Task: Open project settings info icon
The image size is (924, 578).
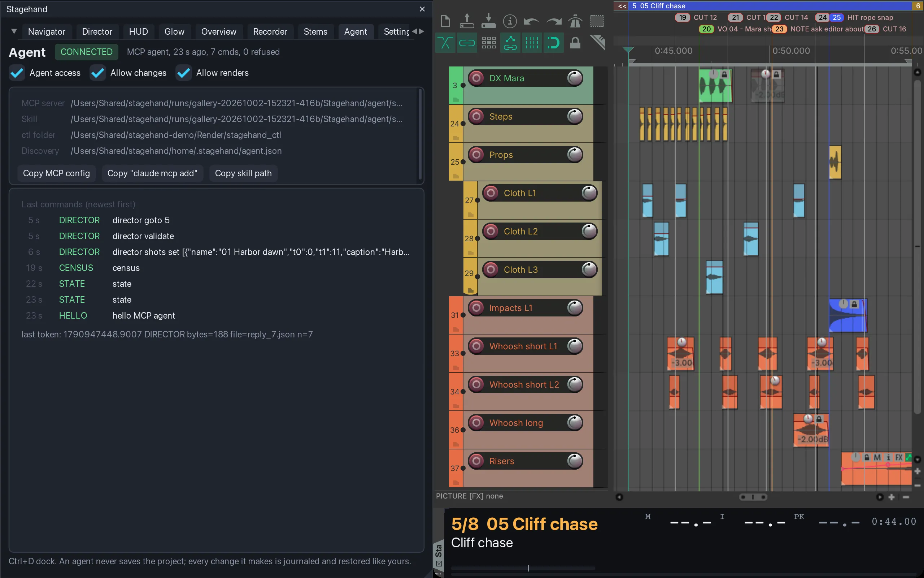Action: click(x=510, y=21)
